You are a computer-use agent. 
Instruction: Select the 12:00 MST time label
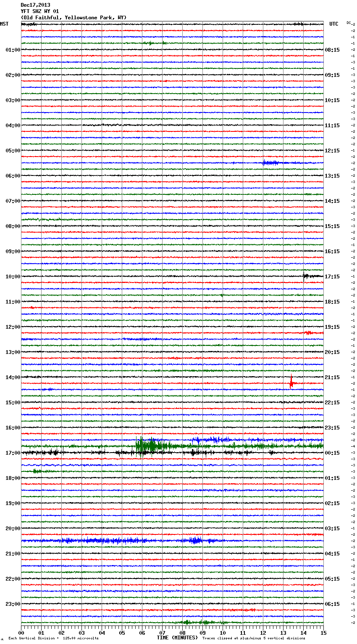(x=13, y=327)
